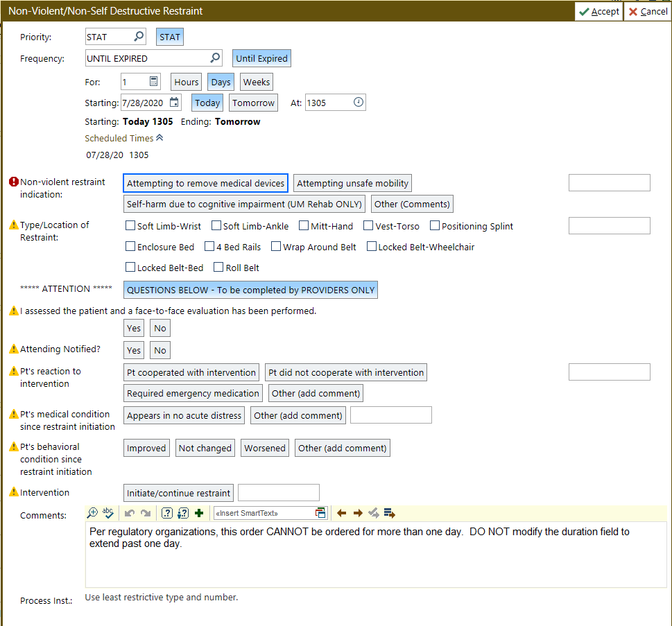Mark behavioral condition as Improved
The image size is (672, 626).
point(146,448)
